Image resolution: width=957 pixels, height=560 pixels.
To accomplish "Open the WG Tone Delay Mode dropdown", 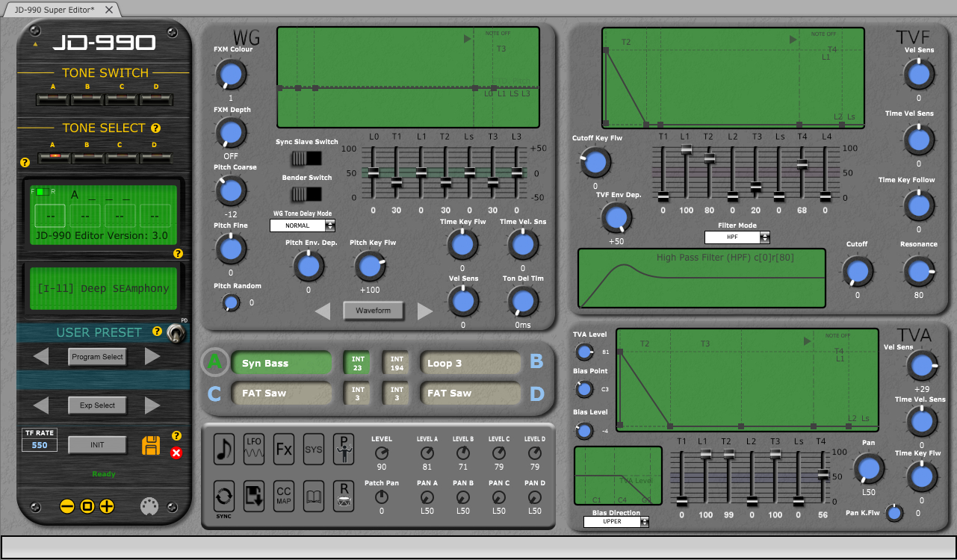I will pos(303,225).
